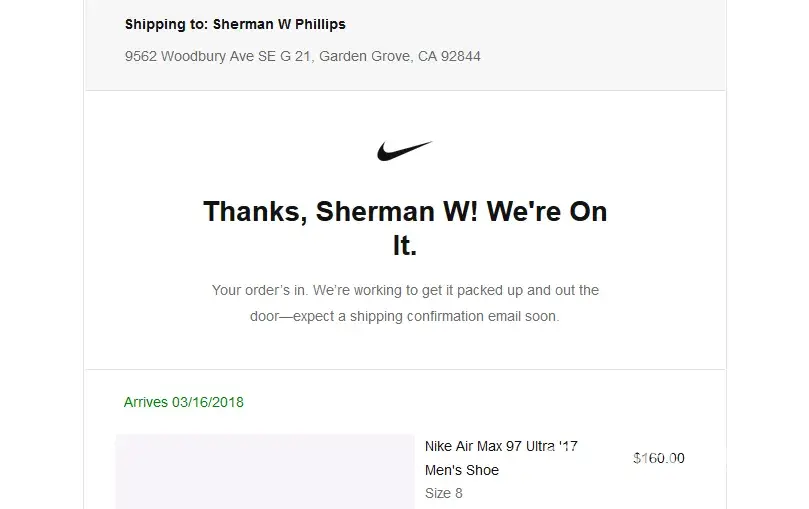This screenshot has width=809, height=509.
Task: Select the $160.00 price
Action: pyautogui.click(x=659, y=459)
